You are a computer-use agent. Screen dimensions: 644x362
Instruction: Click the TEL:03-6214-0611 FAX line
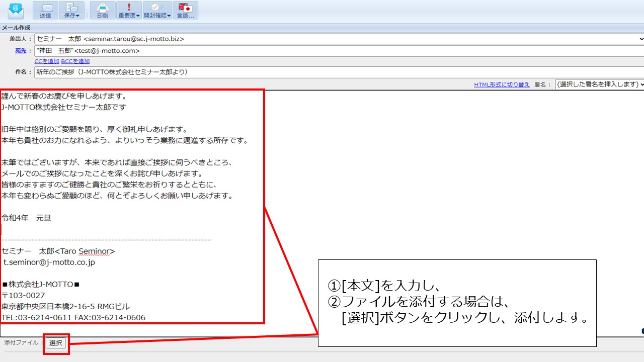pyautogui.click(x=73, y=318)
